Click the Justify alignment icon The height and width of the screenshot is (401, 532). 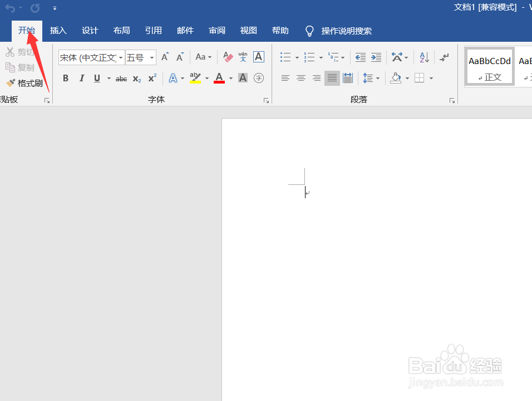[x=332, y=79]
